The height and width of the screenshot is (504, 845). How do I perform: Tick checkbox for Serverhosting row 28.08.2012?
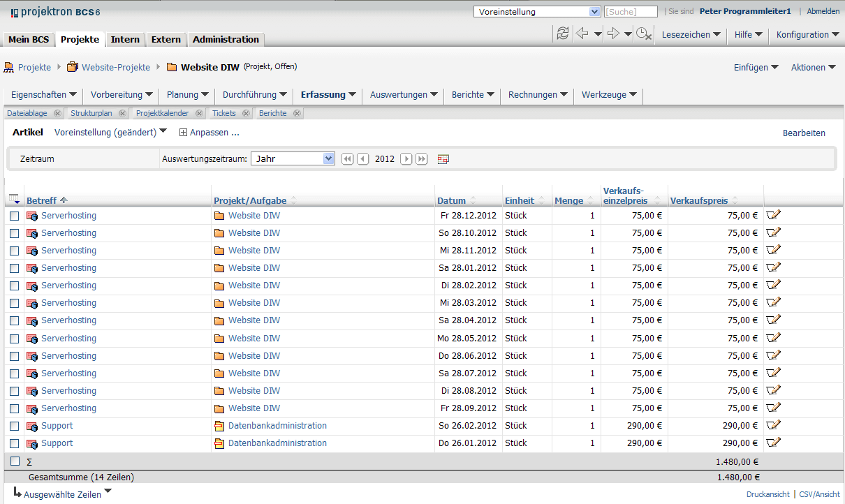[x=15, y=391]
